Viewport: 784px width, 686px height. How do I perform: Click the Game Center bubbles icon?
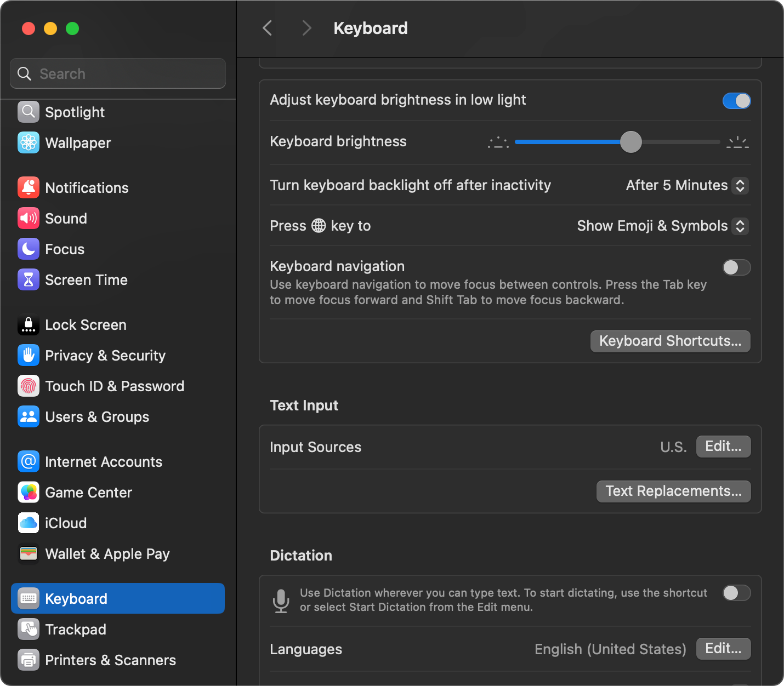click(29, 492)
